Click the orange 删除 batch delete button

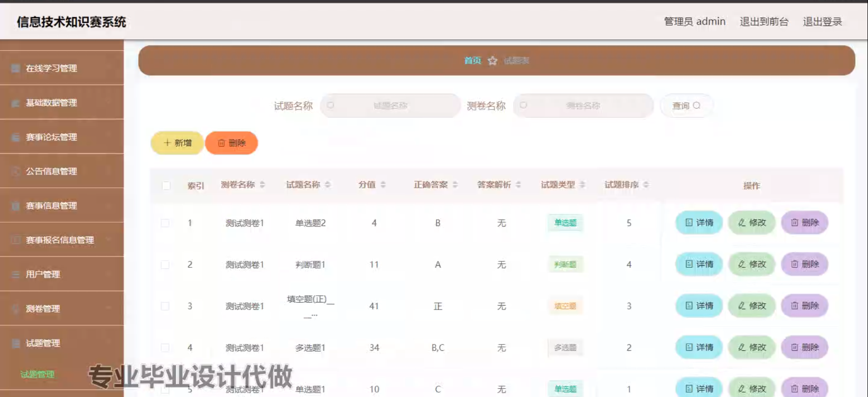click(x=231, y=142)
